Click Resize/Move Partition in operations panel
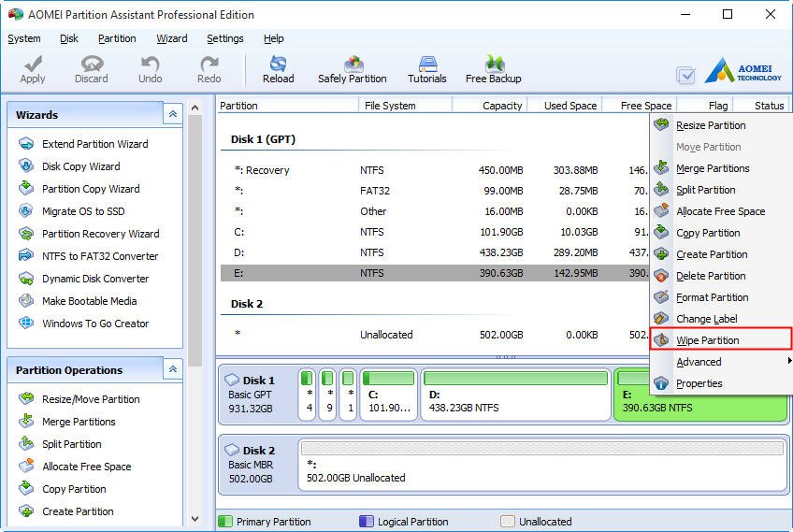Image resolution: width=793 pixels, height=532 pixels. [90, 399]
